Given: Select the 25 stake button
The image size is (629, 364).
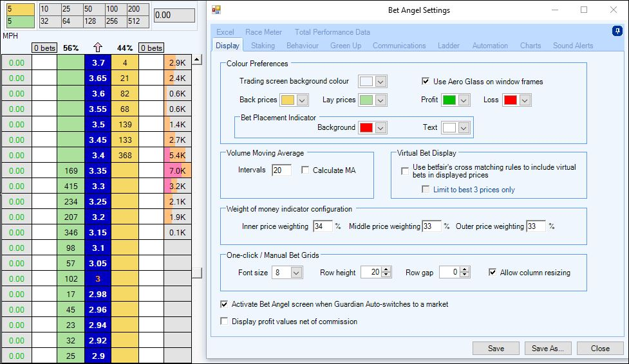Looking at the screenshot, I should (x=71, y=9).
